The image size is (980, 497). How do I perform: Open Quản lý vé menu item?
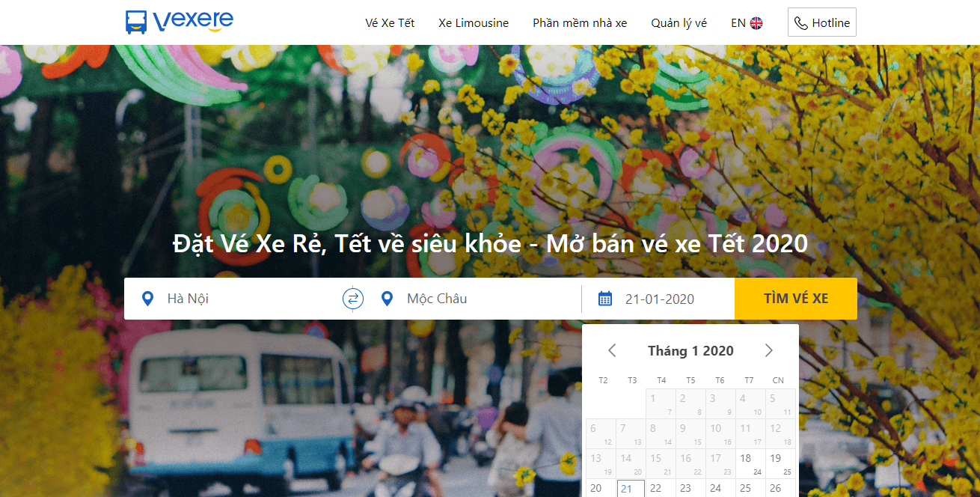(679, 23)
